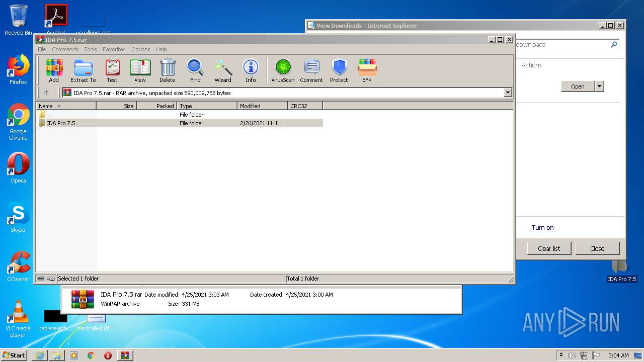644x362 pixels.
Task: Show archive Info
Action: 251,70
